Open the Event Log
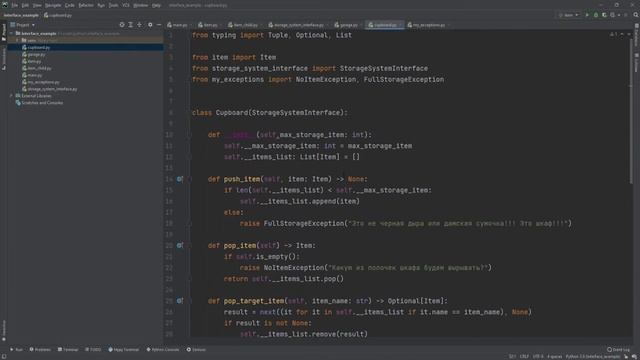The height and width of the screenshot is (360, 640). 618,350
